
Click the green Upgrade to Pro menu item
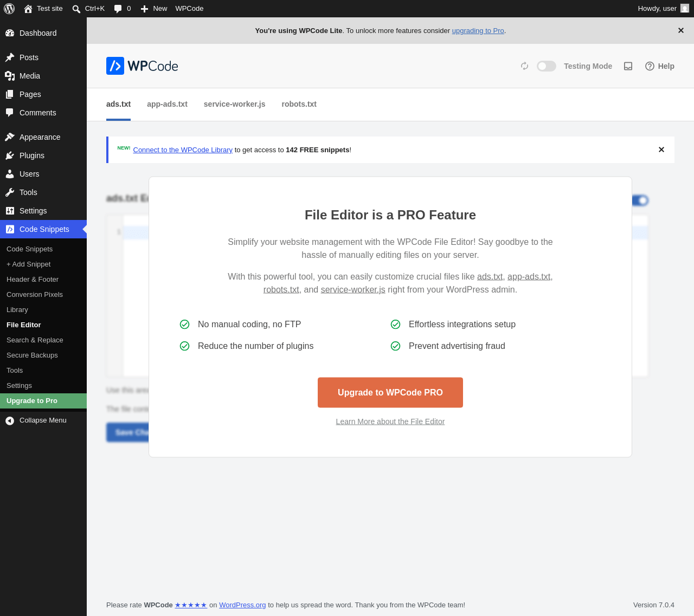pos(43,401)
